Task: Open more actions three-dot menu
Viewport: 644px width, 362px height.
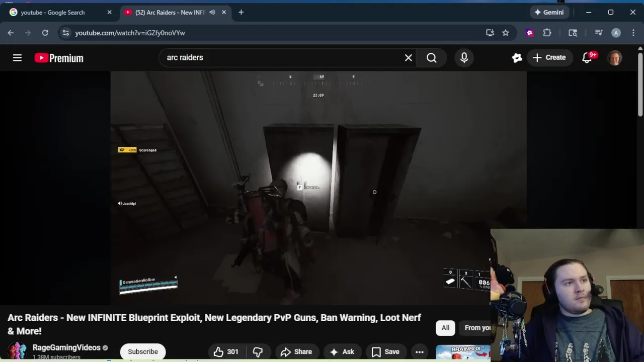Action: pos(420,352)
